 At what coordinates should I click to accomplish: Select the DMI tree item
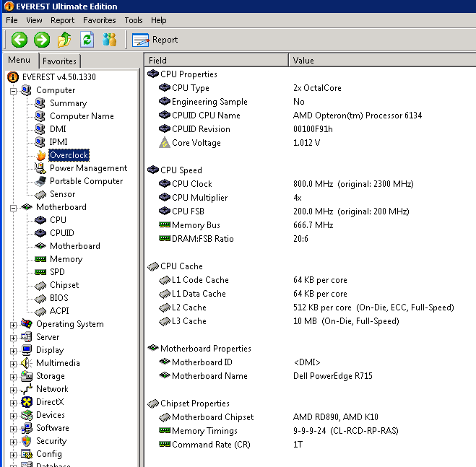pos(58,129)
